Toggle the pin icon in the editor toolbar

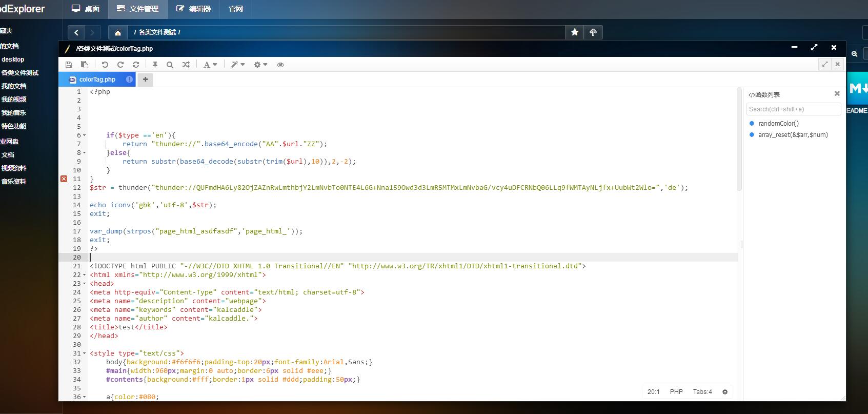[x=155, y=65]
